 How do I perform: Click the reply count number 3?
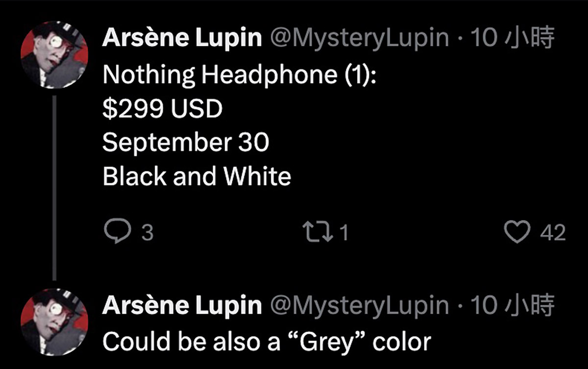[147, 233]
